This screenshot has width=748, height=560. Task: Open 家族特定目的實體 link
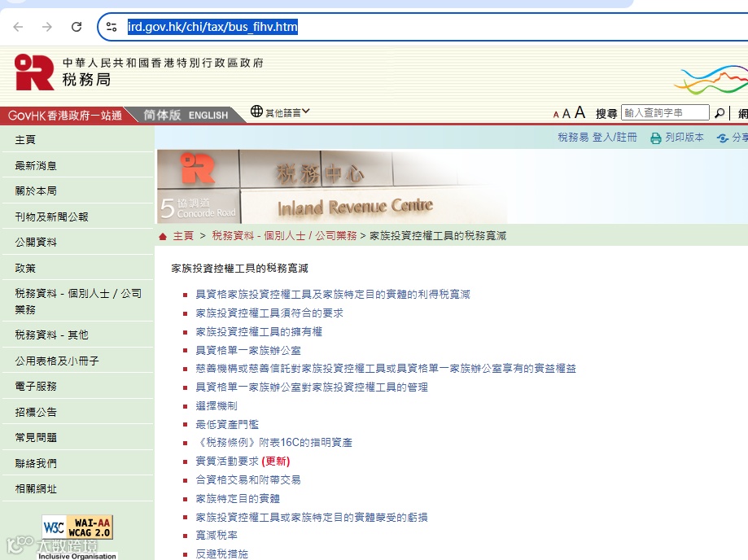click(x=238, y=498)
